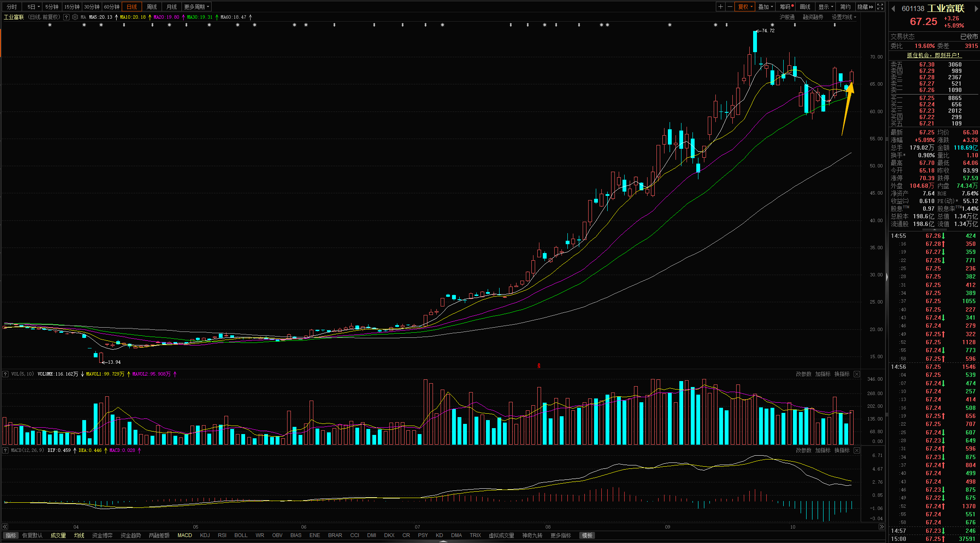This screenshot has height=543, width=980.
Task: Click the zoom out minus icon
Action: point(730,7)
